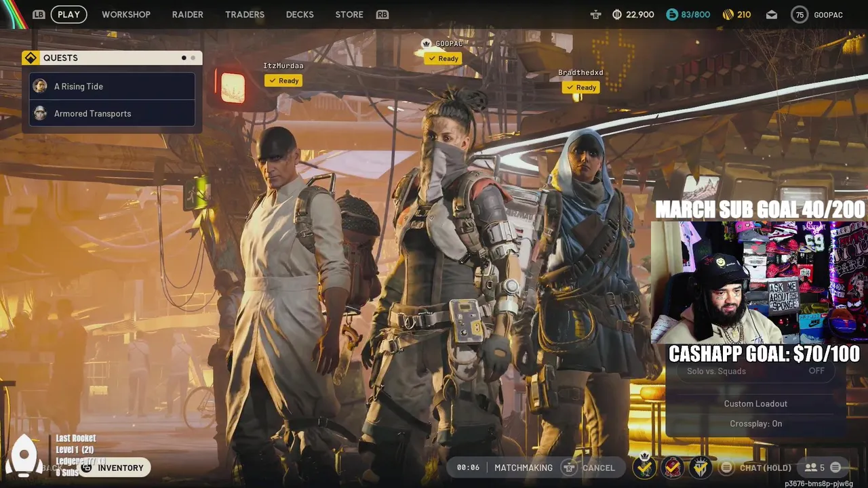Click the A Rising Tide quest giver portrait

[x=40, y=86]
